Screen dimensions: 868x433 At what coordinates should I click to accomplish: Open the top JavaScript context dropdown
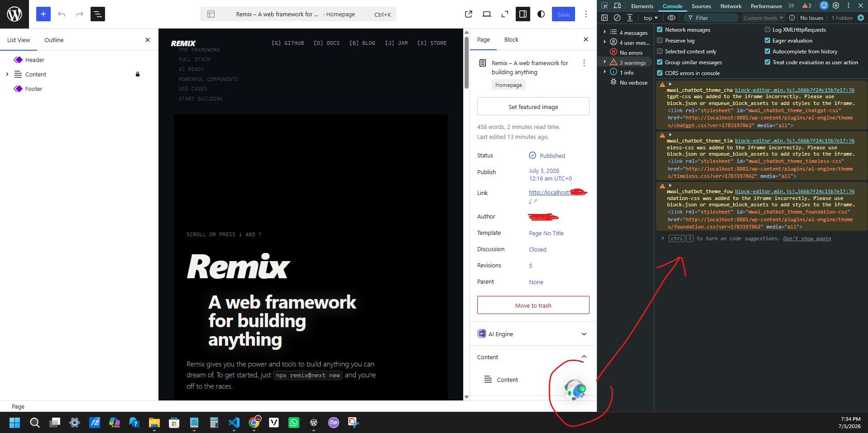pyautogui.click(x=651, y=18)
